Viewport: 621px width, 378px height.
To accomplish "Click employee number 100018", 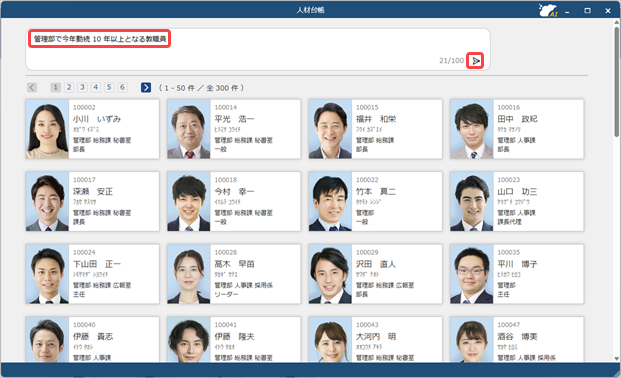I will click(x=225, y=180).
